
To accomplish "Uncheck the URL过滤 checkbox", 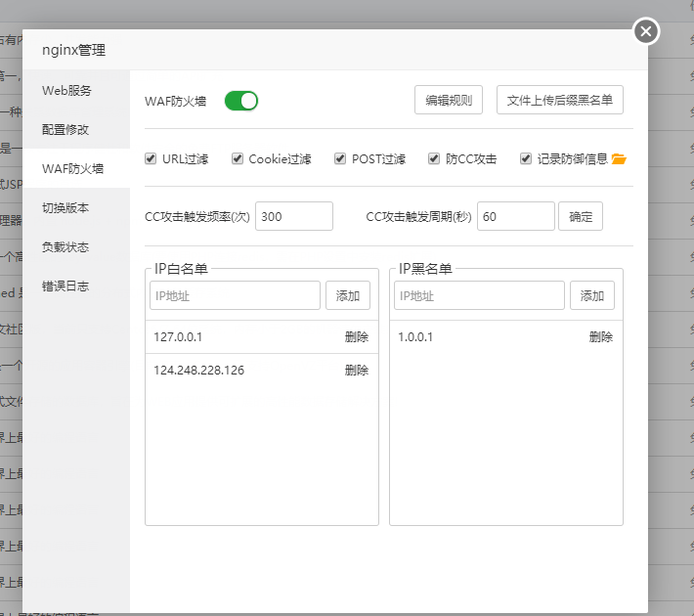I will 151,158.
